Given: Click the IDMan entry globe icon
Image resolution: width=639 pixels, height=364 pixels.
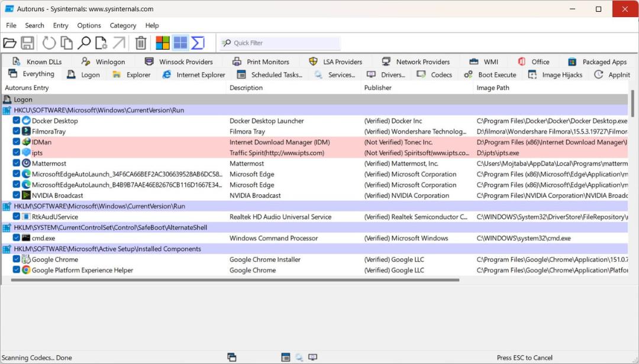Looking at the screenshot, I should pyautogui.click(x=26, y=142).
